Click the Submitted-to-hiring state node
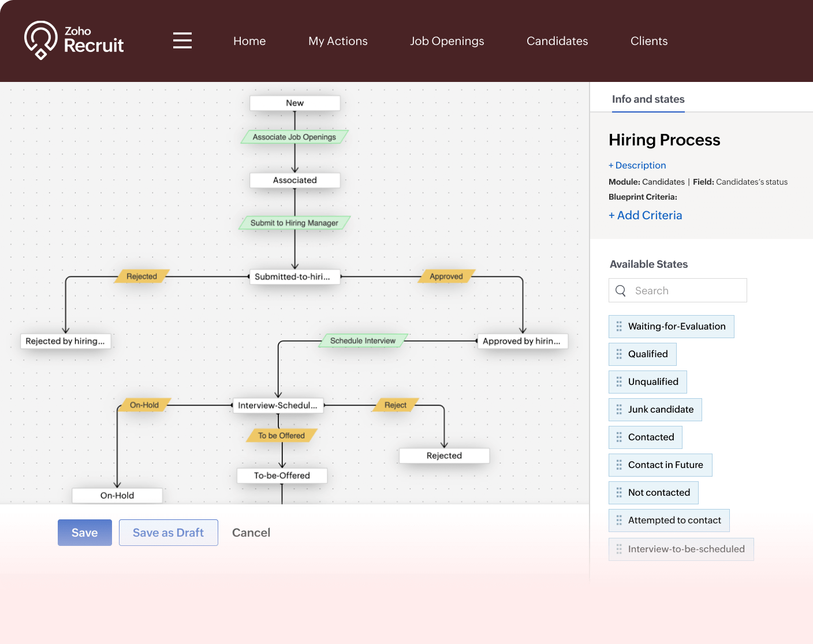813x644 pixels. 294,277
